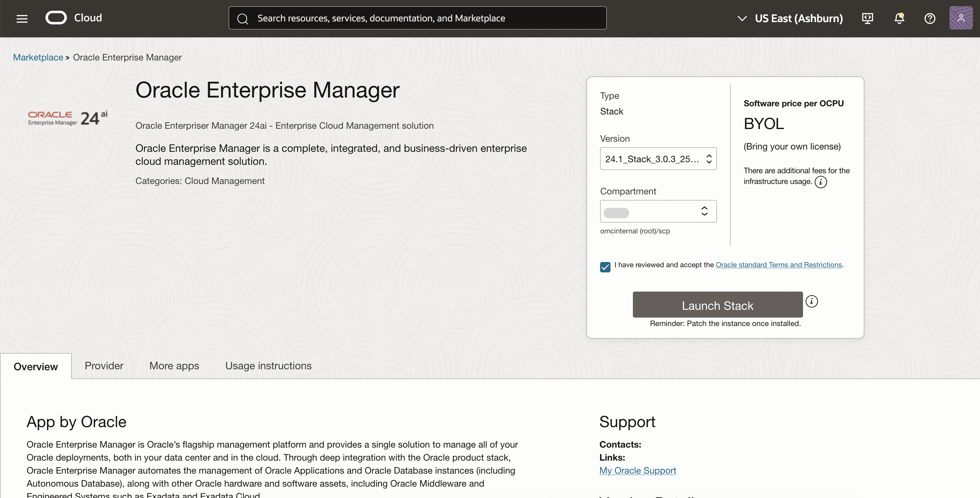Open the Cloud Shell developer tools icon

coord(867,18)
